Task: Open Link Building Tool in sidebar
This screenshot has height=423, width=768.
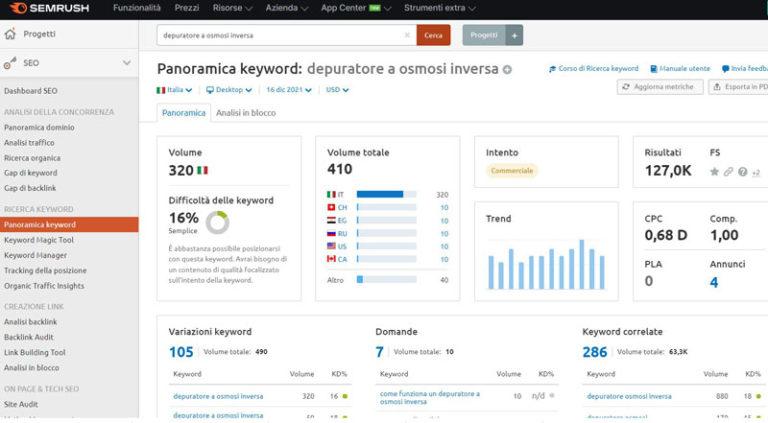Action: (x=34, y=352)
